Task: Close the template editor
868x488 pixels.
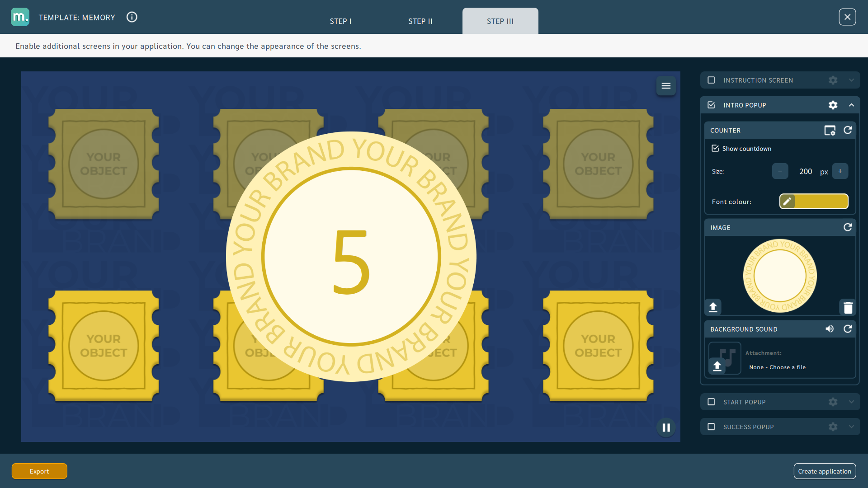Action: coord(847,17)
